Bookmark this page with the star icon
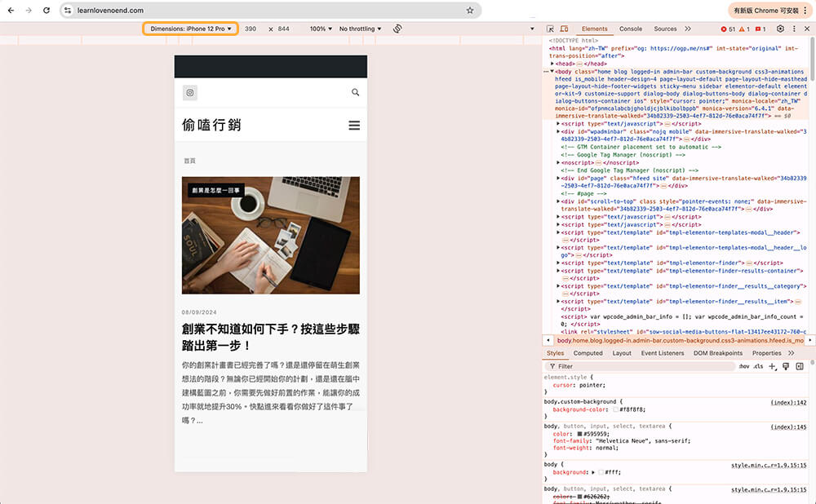 tap(470, 11)
